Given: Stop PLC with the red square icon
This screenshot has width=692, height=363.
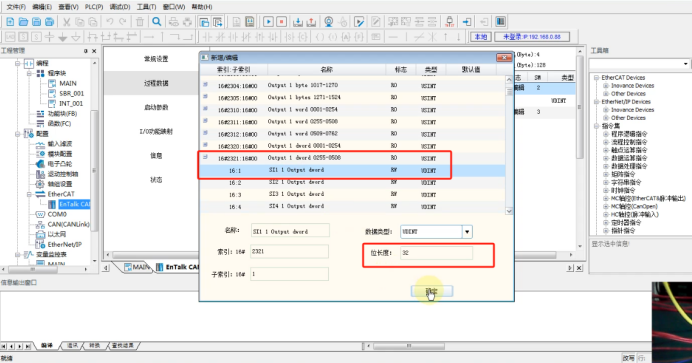Looking at the screenshot, I should 281,22.
